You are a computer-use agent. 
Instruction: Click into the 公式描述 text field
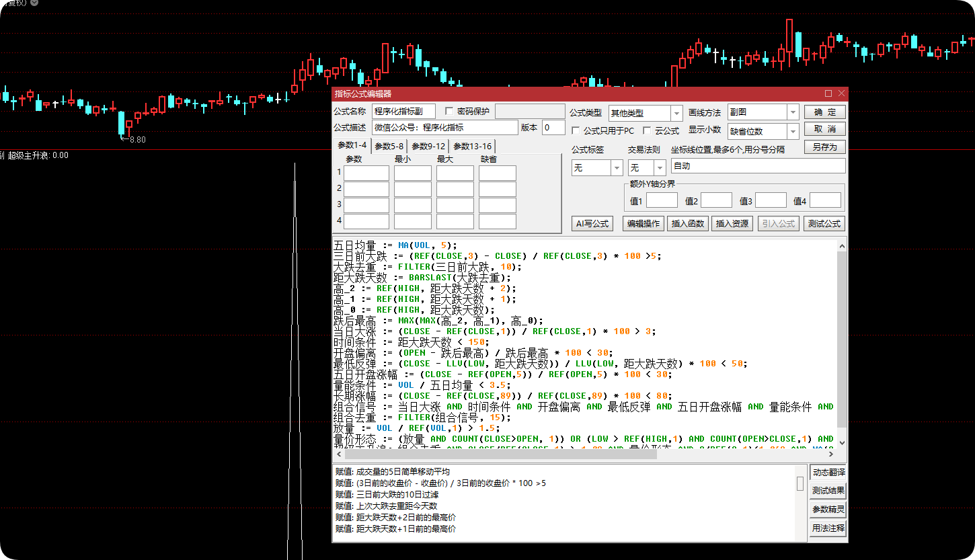tap(444, 128)
